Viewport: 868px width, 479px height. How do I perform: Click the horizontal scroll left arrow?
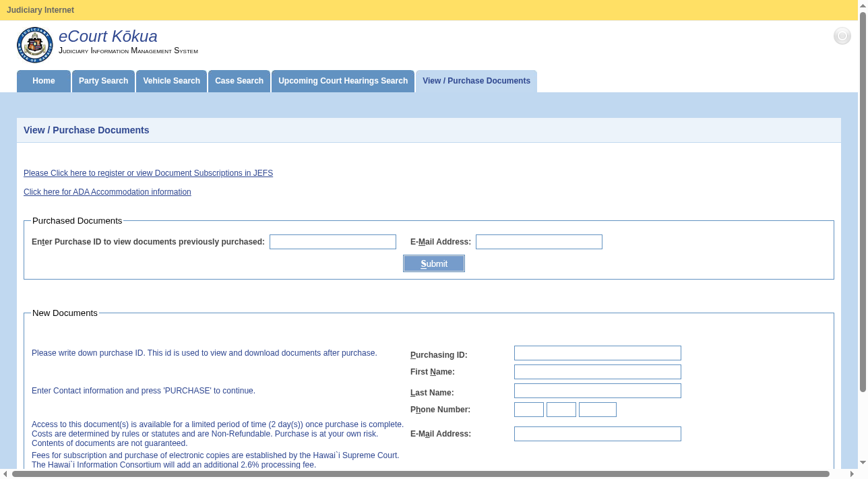coord(5,474)
